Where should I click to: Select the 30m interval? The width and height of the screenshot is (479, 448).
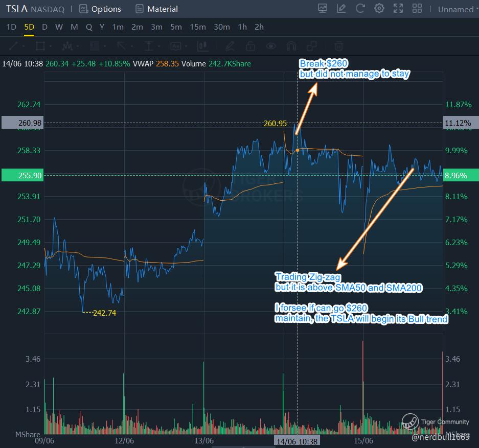pos(222,27)
